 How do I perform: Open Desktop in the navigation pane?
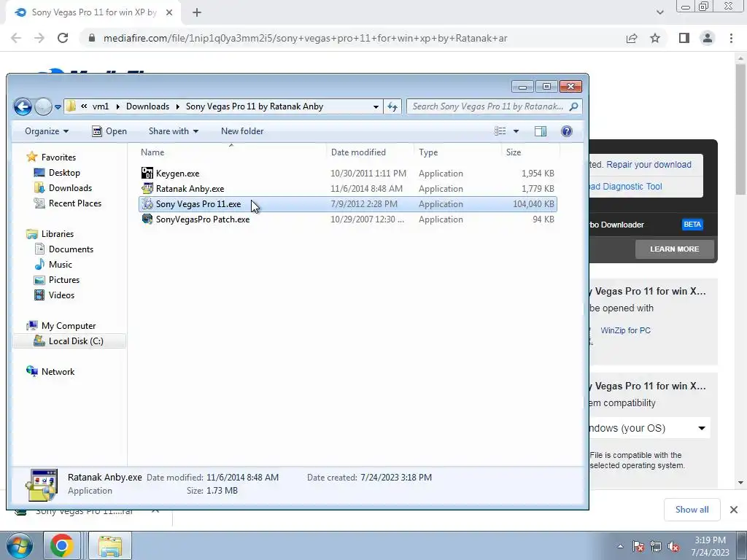click(57, 172)
